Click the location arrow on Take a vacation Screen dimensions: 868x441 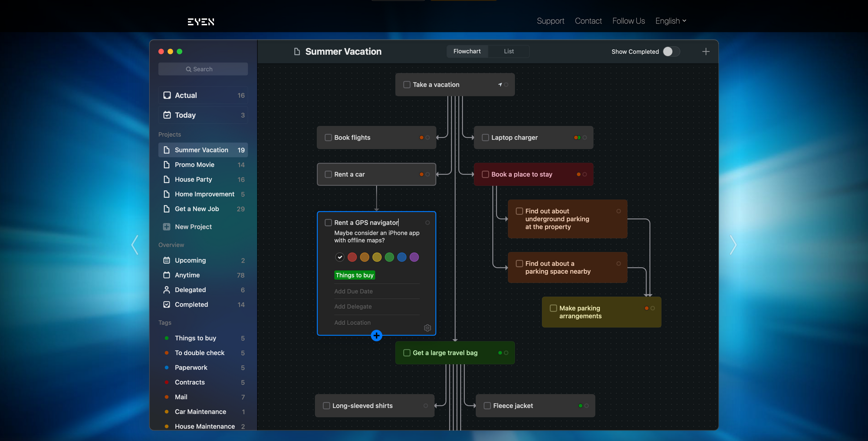pyautogui.click(x=500, y=85)
